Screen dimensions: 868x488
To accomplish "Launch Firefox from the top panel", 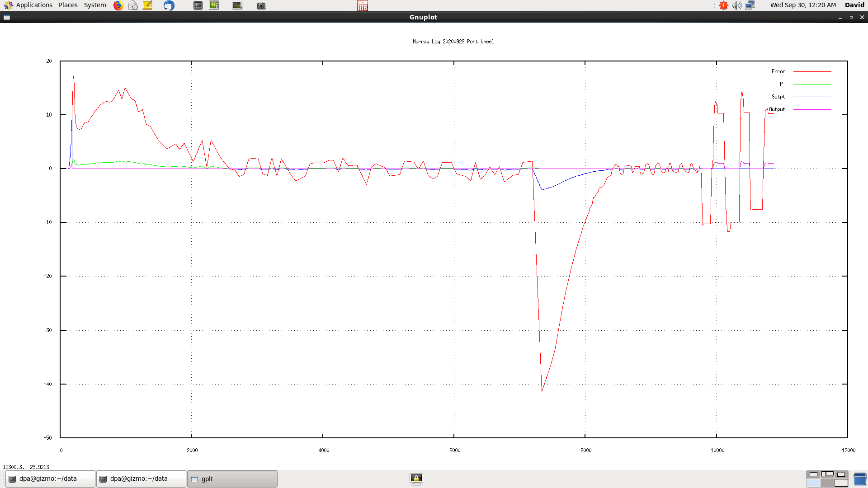I will coord(118,5).
